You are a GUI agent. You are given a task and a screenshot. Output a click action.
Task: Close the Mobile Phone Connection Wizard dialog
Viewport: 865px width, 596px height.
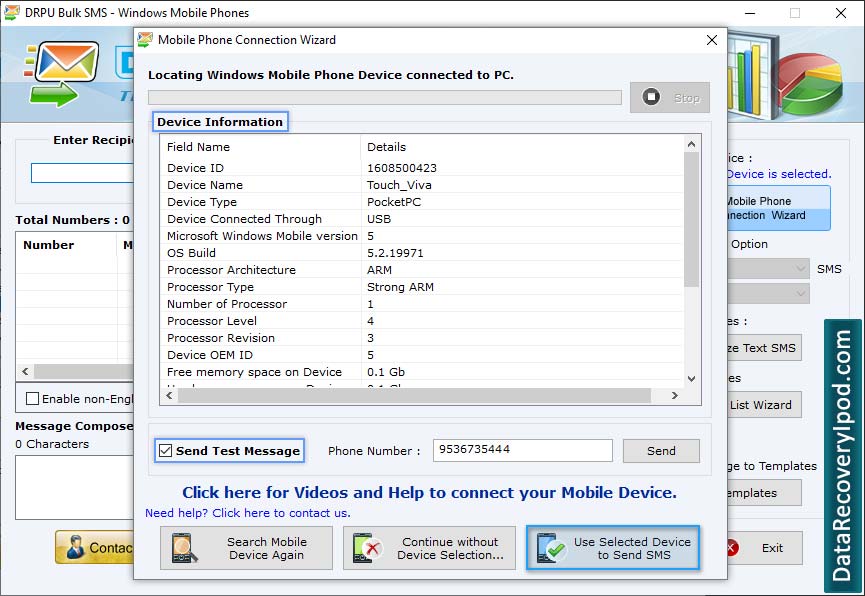point(712,40)
